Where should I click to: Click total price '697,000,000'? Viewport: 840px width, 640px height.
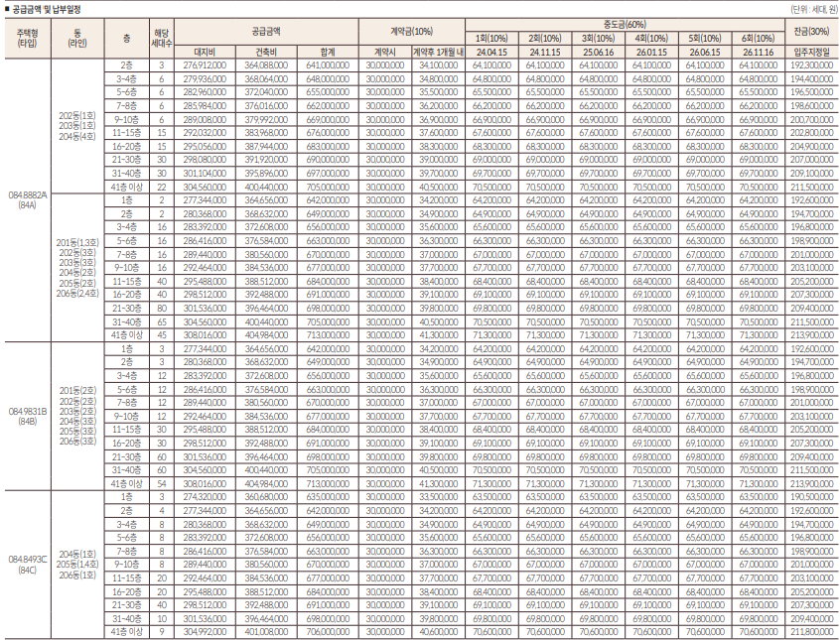[328, 174]
